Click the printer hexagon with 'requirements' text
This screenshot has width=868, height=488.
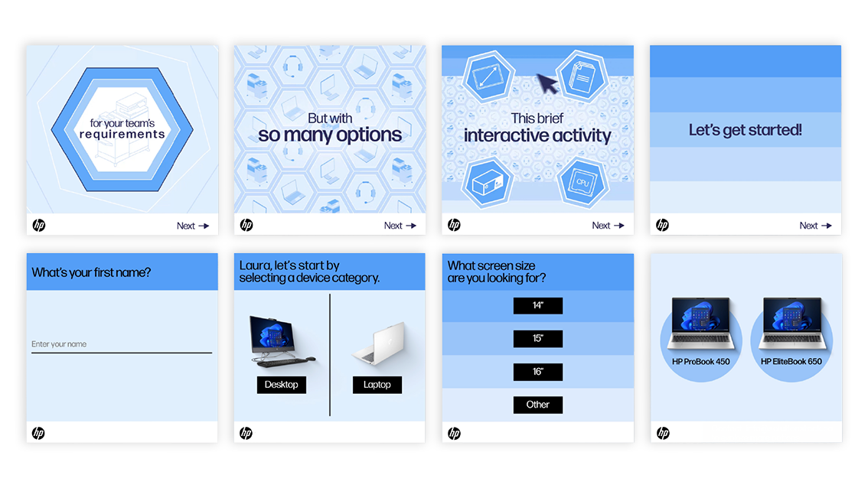[122, 130]
